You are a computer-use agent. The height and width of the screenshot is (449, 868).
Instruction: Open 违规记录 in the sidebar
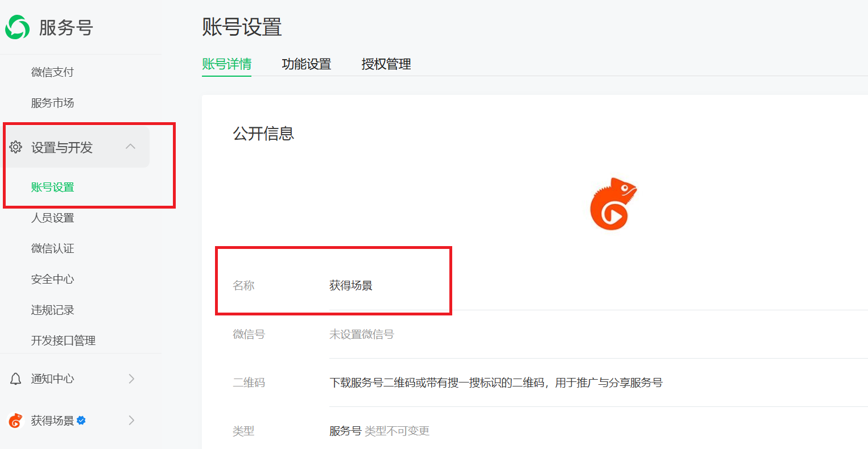[x=52, y=310]
